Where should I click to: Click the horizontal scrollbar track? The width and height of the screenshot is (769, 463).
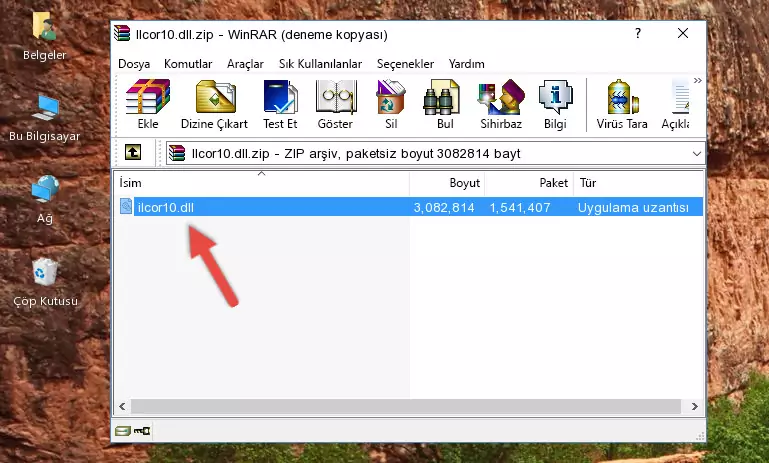click(x=406, y=406)
